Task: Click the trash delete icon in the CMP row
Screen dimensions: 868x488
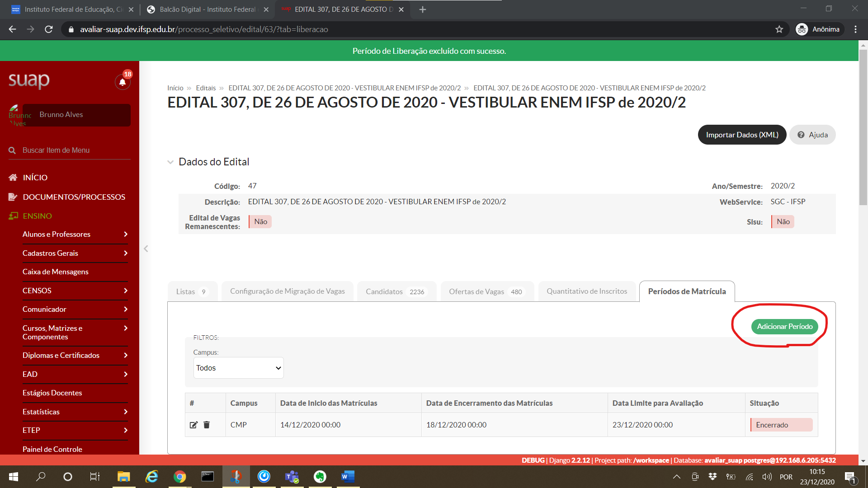Action: click(207, 425)
